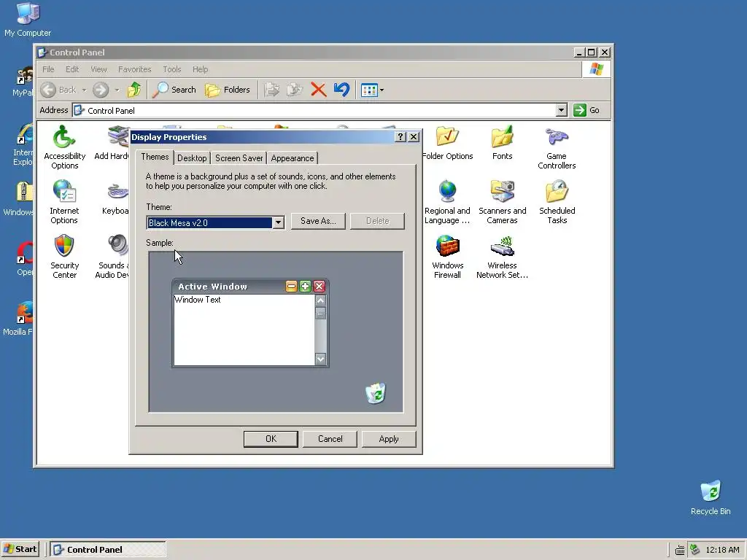Click the Back navigation button

tap(58, 90)
